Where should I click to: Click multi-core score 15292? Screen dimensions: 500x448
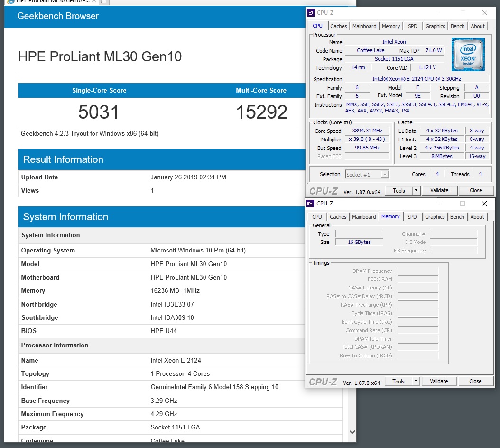click(x=261, y=112)
